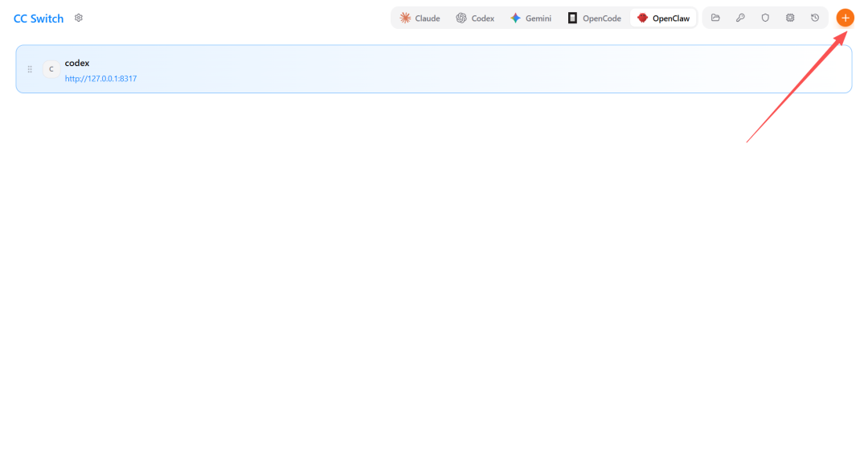Click the shield icon in toolbar
868x452 pixels.
765,18
